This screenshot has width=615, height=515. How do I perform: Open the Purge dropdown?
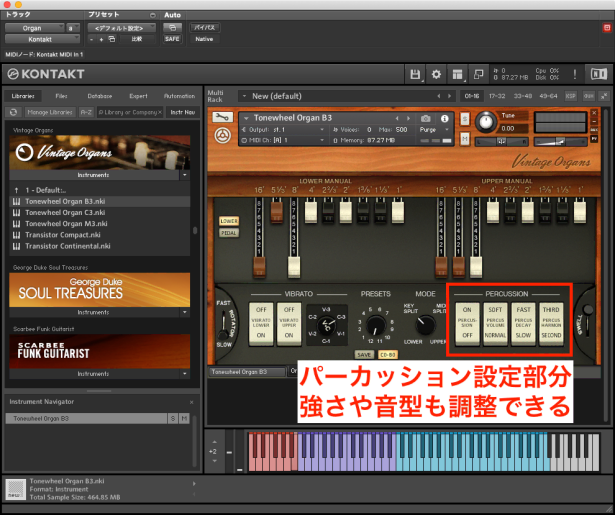(434, 129)
